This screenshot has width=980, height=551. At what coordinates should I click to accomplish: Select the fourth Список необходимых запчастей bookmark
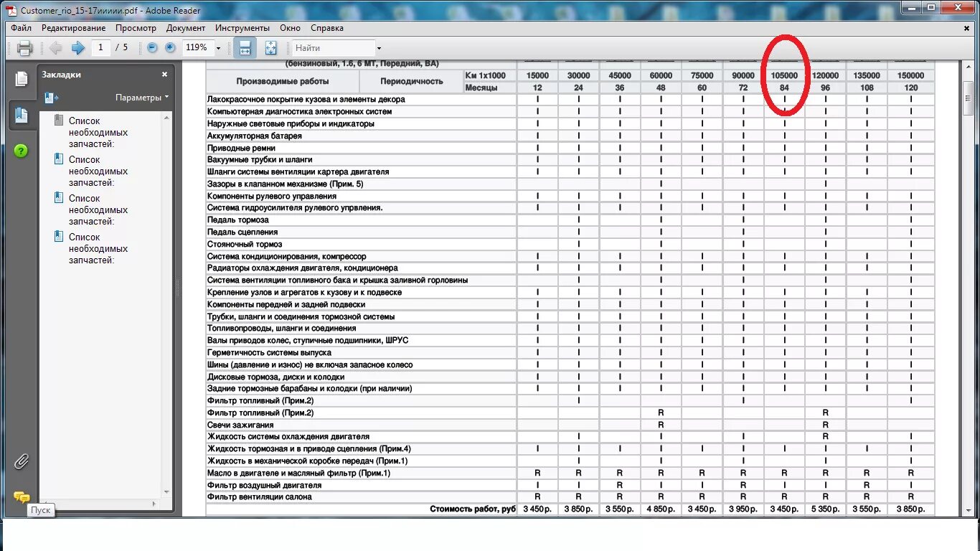coord(98,249)
